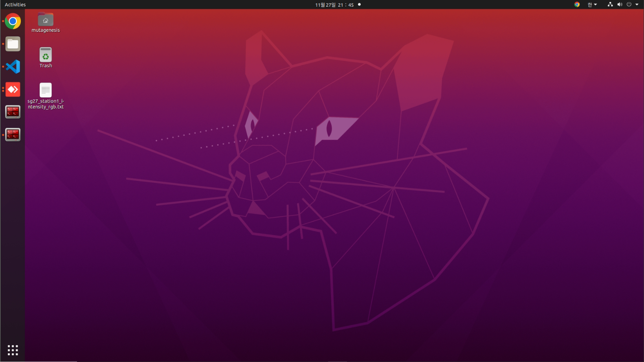Open the first red terminal icon in dock
This screenshot has width=644, height=362.
pos(13,112)
